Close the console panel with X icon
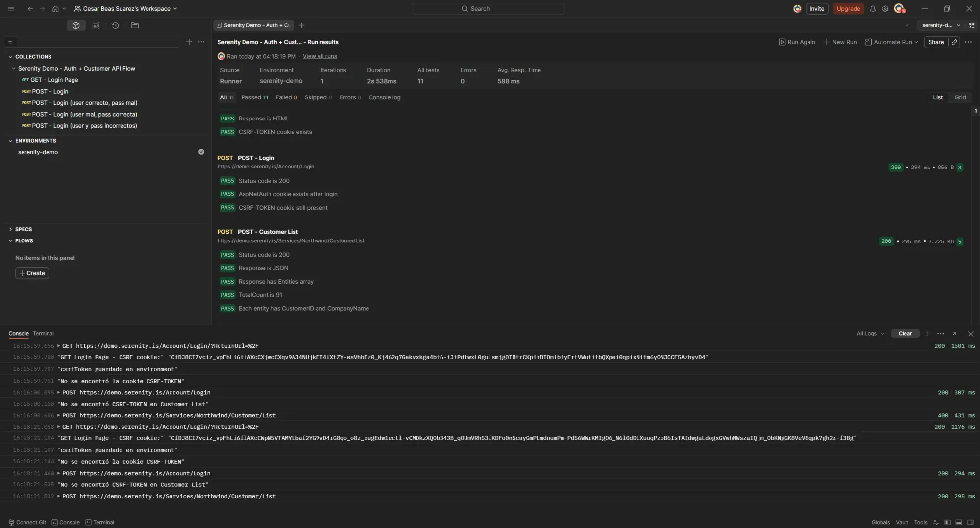Screen dimensions: 980x528 coord(970,334)
